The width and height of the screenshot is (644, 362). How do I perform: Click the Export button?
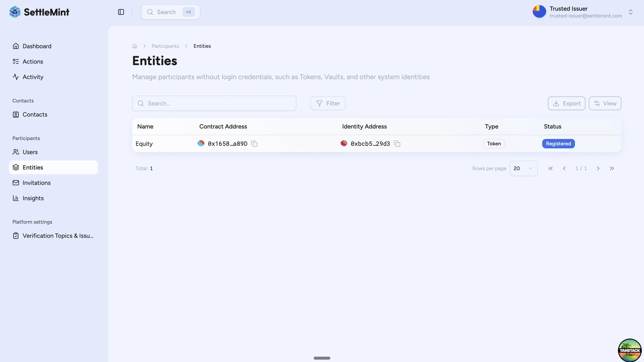click(x=566, y=103)
